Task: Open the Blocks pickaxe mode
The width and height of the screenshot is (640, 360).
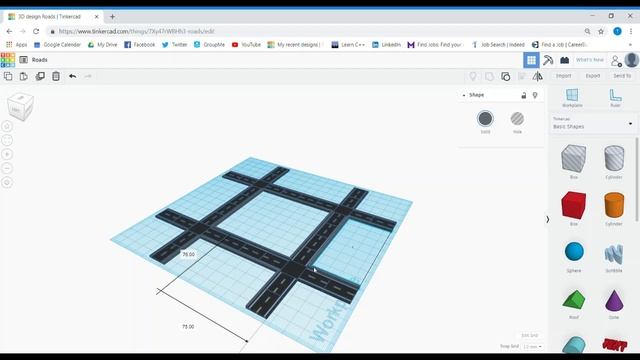Action: click(x=548, y=60)
